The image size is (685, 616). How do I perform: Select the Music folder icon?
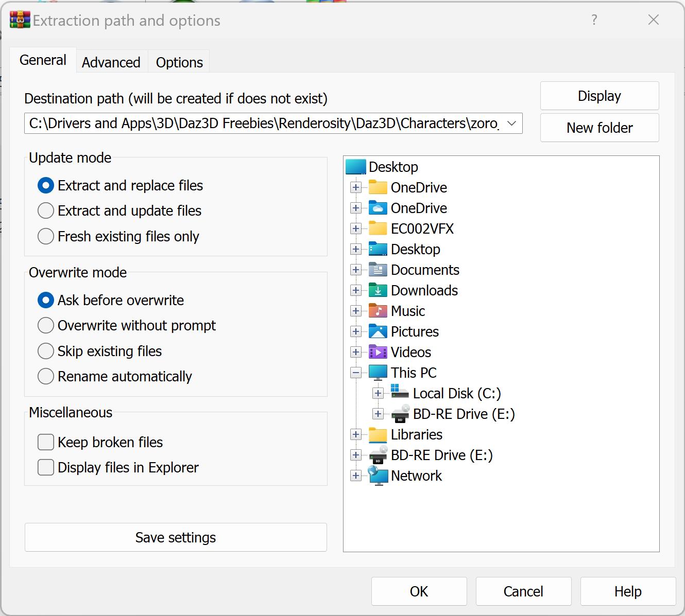379,311
